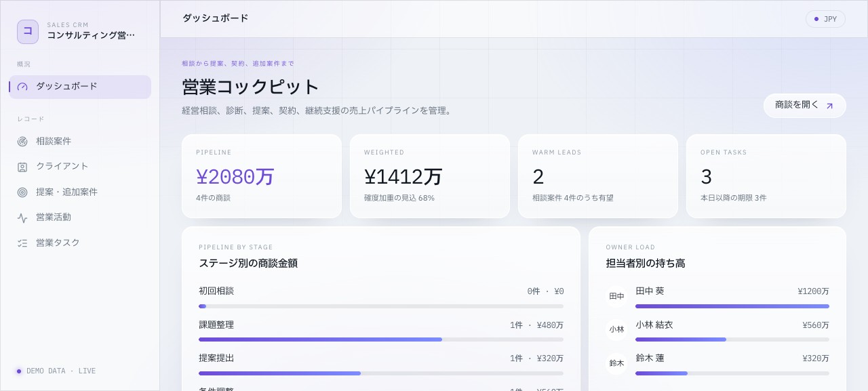Click the 確度加重の見込 68% text
The width and height of the screenshot is (868, 391).
(x=399, y=198)
